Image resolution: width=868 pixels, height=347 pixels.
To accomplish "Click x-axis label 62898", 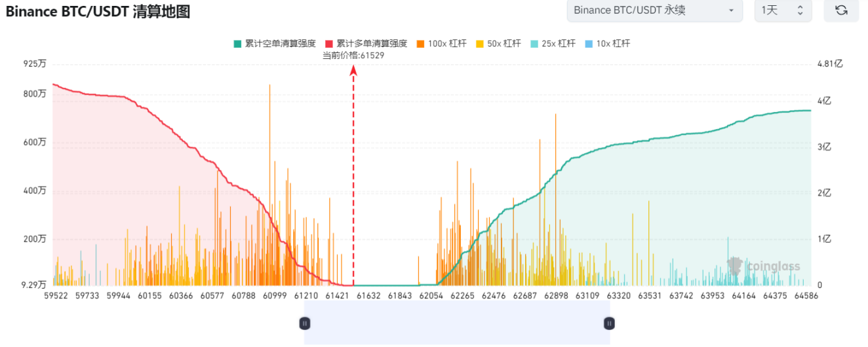I will point(556,295).
